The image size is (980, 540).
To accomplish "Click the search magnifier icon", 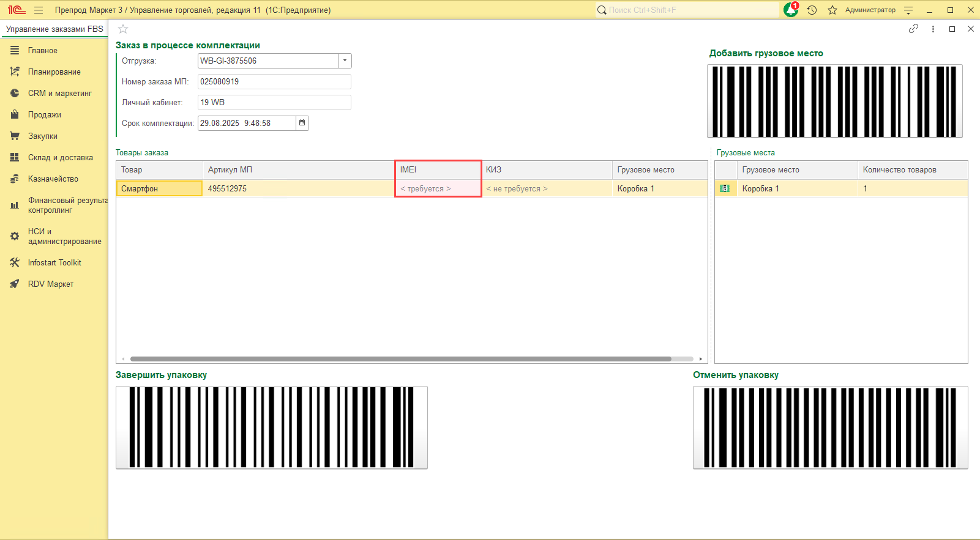I will coord(602,10).
